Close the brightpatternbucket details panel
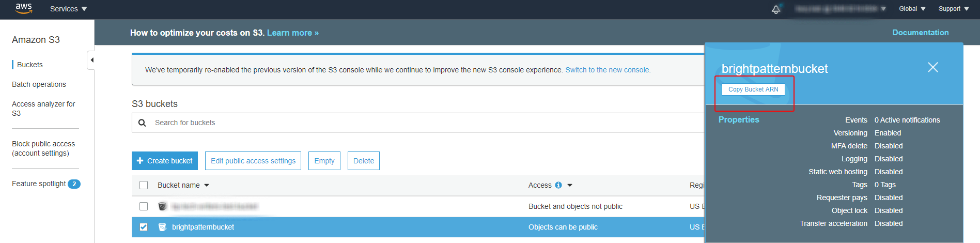Viewport: 980px width, 243px height. pyautogui.click(x=933, y=67)
